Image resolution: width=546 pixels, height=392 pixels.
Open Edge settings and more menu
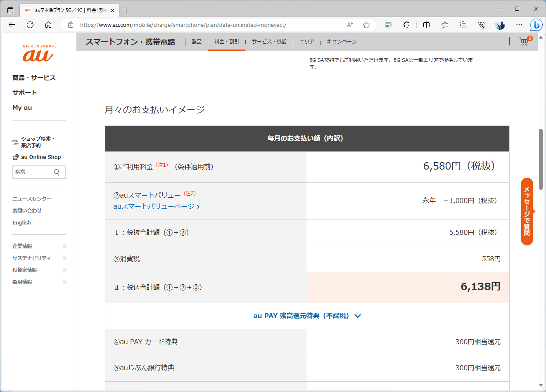(519, 25)
